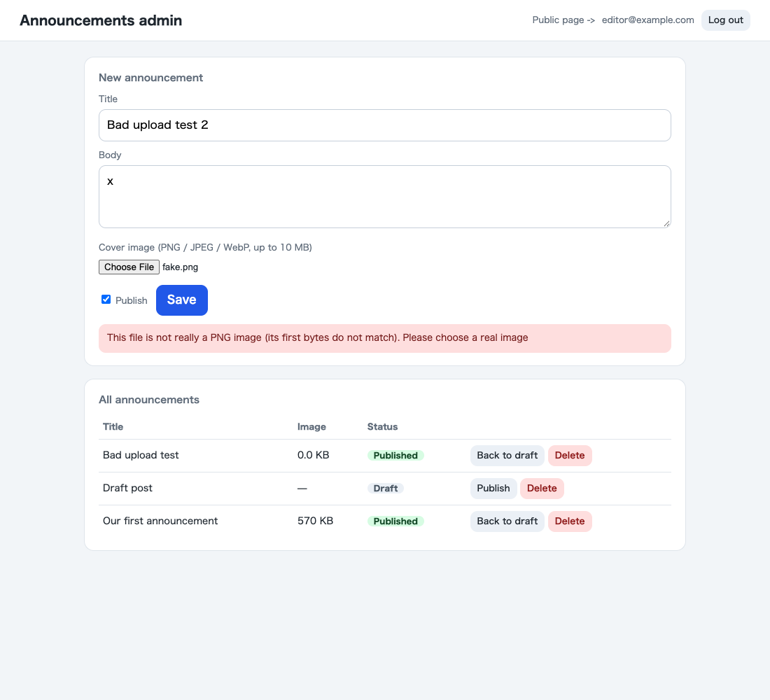Delete the Draft post announcement
The width and height of the screenshot is (770, 700).
tap(542, 489)
